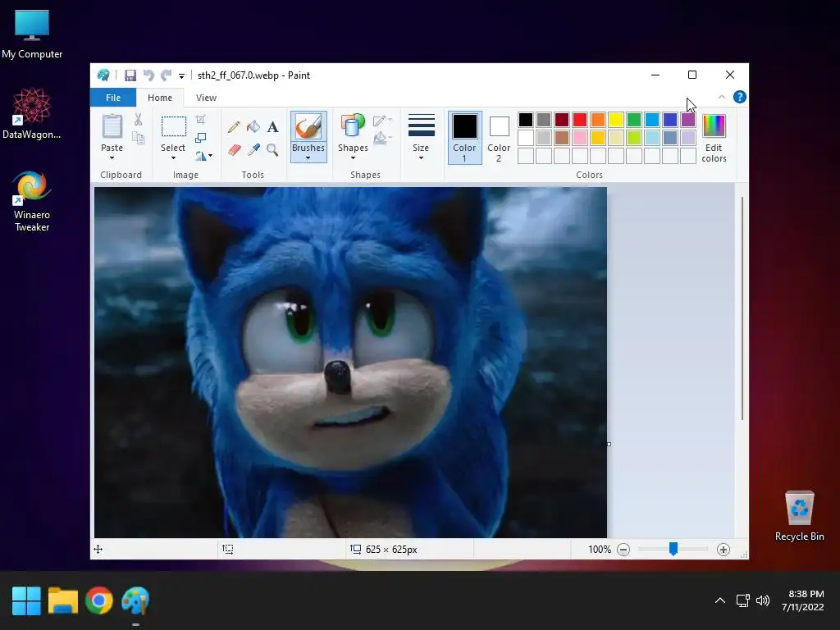Click the rectangular Select tool icon
This screenshot has height=630, width=840.
pyautogui.click(x=174, y=126)
